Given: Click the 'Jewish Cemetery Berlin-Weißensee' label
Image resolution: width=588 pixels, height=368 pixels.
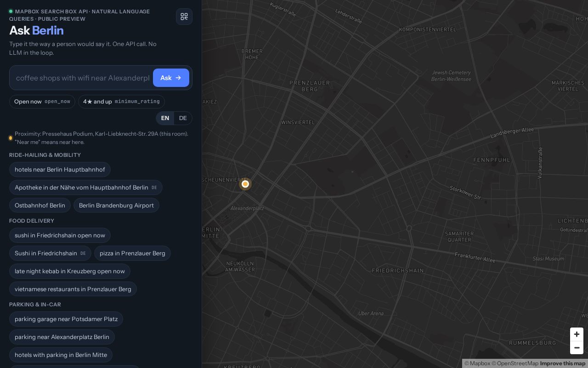Looking at the screenshot, I should (451, 76).
